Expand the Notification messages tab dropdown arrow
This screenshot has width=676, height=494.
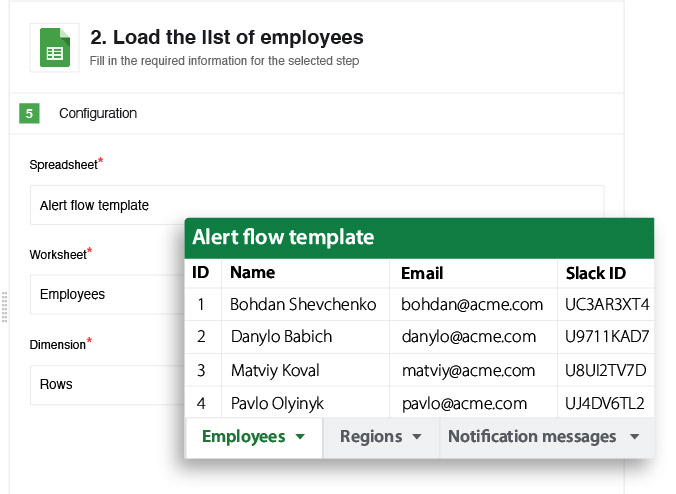[x=634, y=437]
